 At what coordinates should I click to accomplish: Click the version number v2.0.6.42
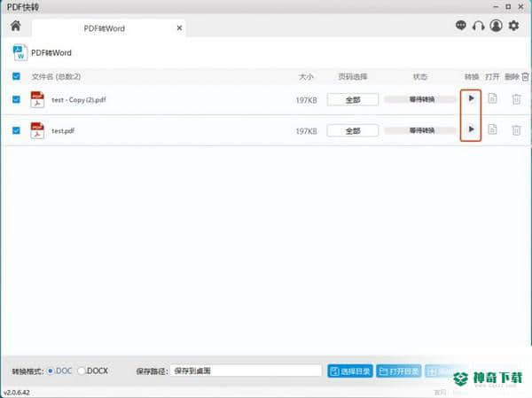[x=17, y=393]
